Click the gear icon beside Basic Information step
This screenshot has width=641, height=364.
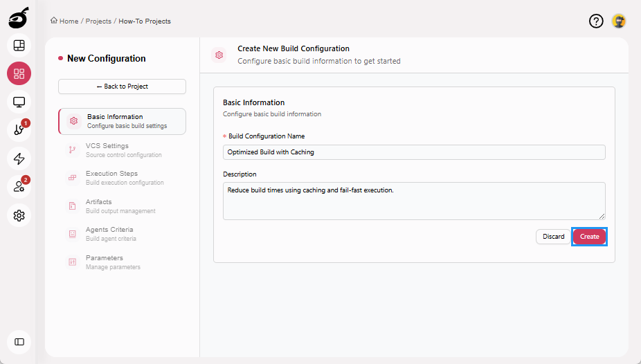(73, 121)
